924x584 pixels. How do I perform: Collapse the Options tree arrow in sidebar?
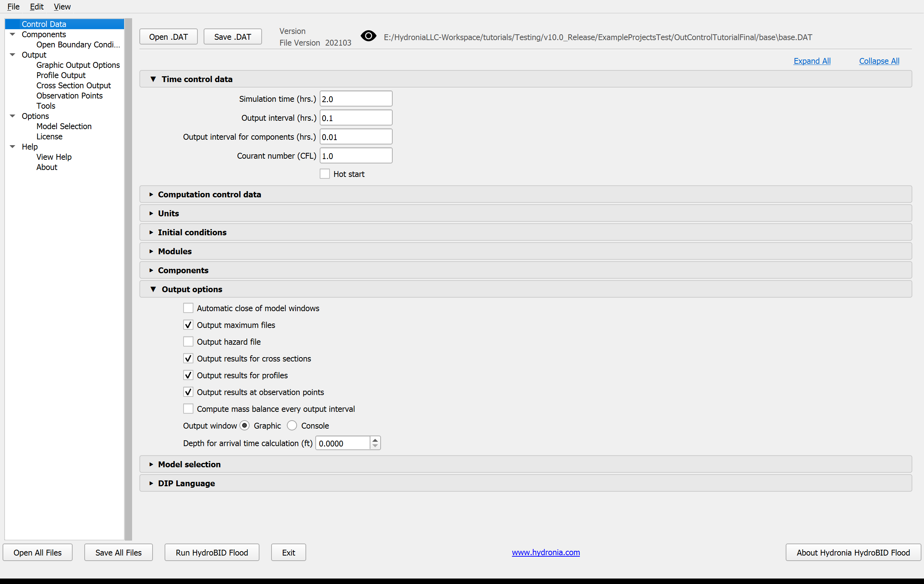tap(12, 116)
